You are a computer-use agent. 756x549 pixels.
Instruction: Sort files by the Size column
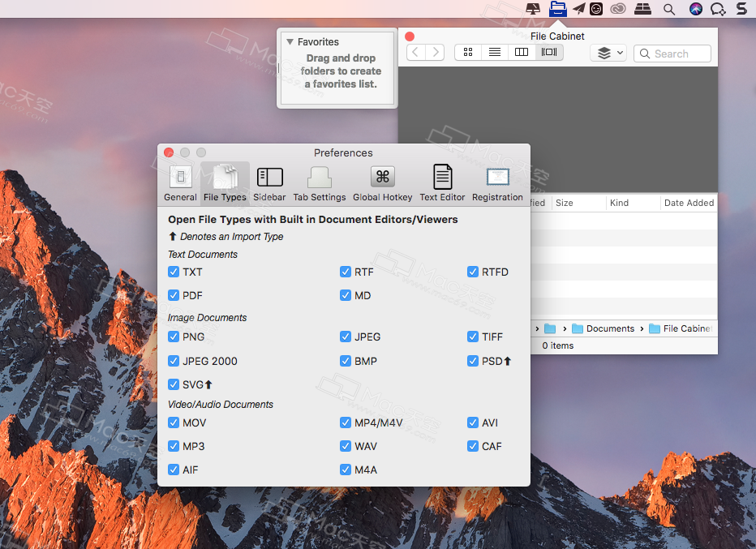coord(578,203)
